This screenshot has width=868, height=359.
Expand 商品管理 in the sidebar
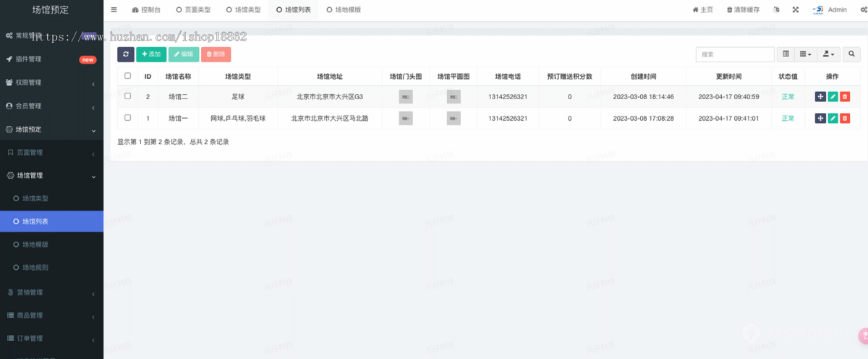pos(51,316)
